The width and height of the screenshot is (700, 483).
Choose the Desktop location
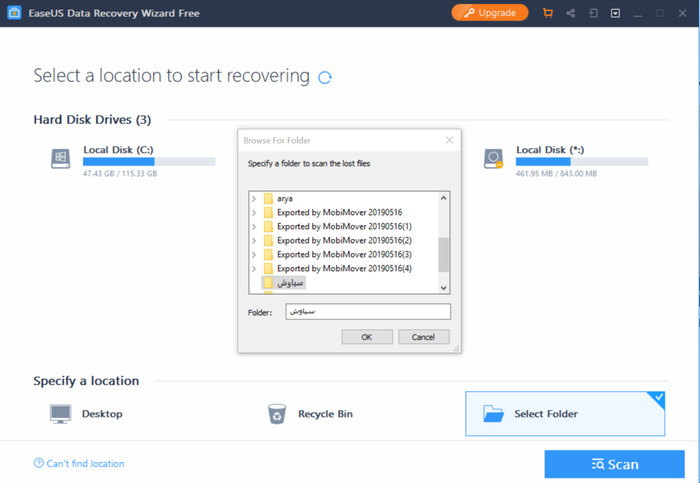point(86,414)
